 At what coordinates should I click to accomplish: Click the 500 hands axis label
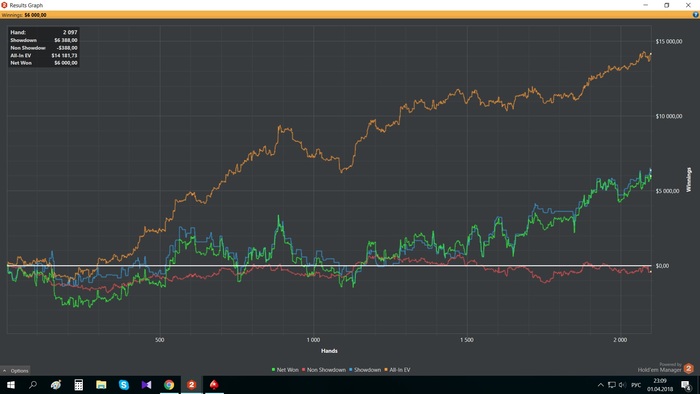point(159,340)
